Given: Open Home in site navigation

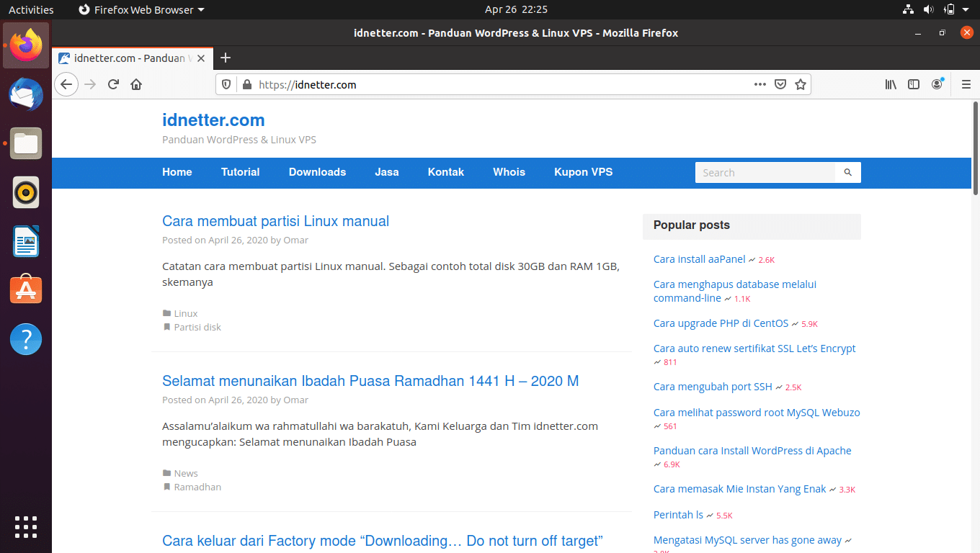Looking at the screenshot, I should (177, 172).
